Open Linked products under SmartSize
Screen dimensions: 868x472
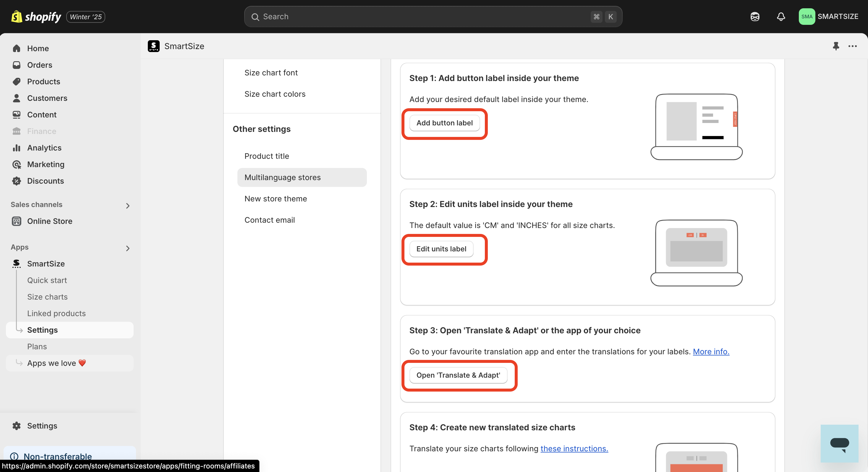click(56, 313)
